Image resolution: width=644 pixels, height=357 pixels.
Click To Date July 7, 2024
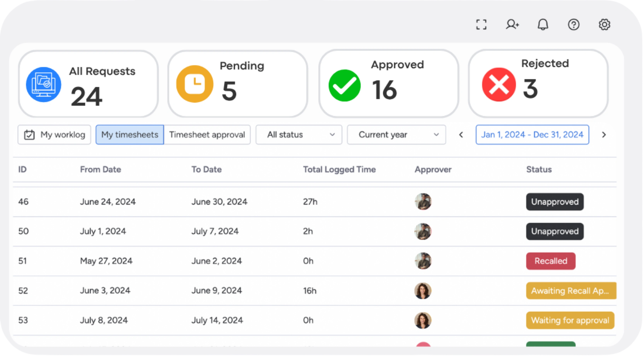[x=215, y=232]
